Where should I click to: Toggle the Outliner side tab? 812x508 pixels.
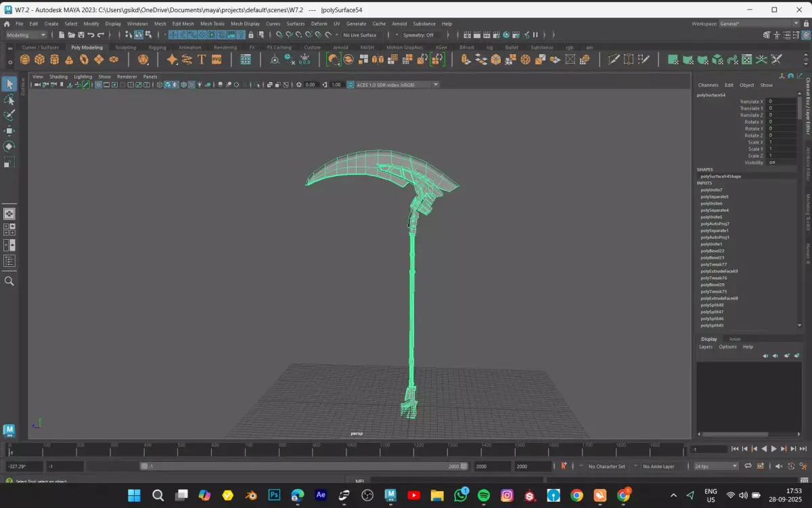[22, 87]
